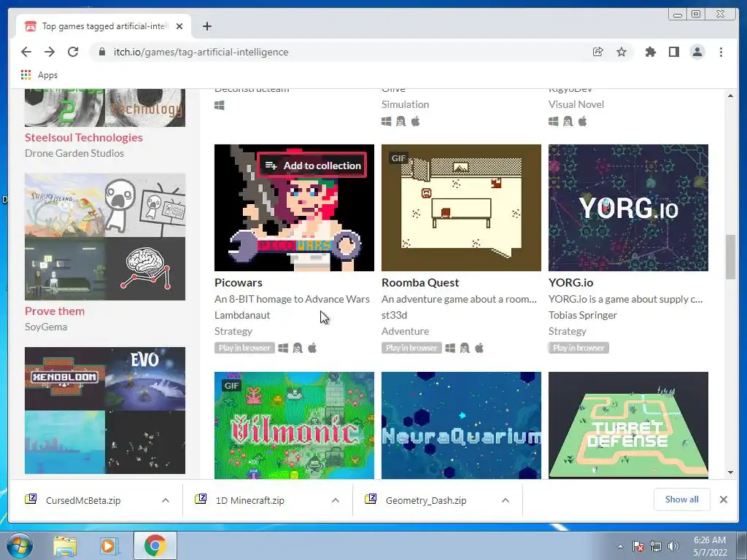
Task: Click the scrollbar down arrow
Action: click(x=730, y=472)
